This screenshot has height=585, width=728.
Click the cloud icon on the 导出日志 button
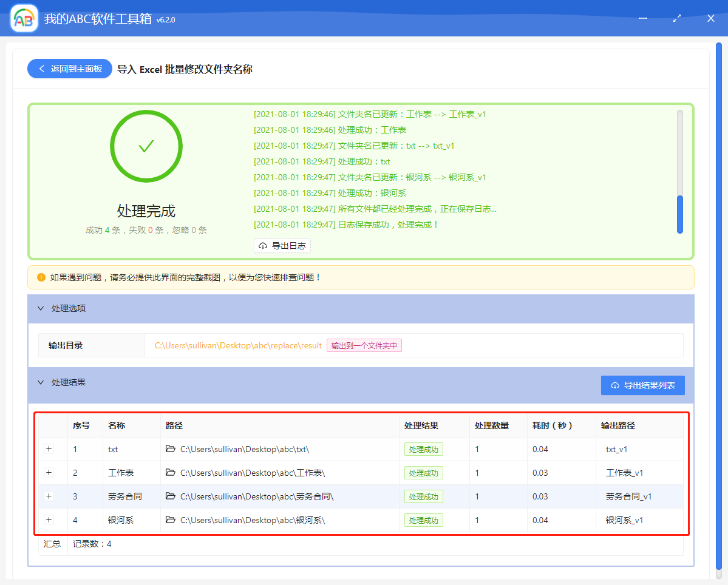click(x=263, y=246)
